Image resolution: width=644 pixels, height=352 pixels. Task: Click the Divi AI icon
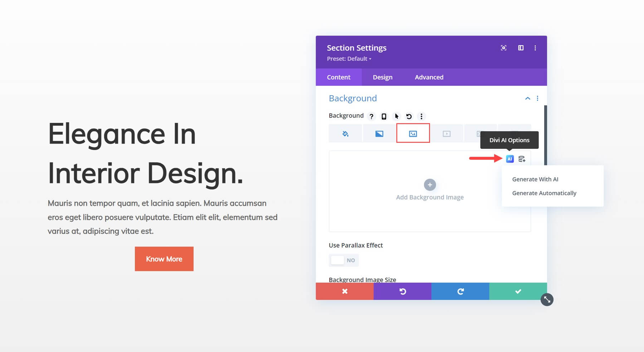510,159
